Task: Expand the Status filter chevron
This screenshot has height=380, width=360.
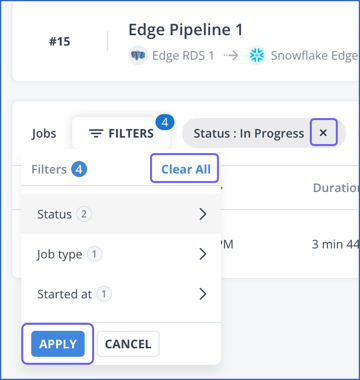Action: tap(203, 214)
